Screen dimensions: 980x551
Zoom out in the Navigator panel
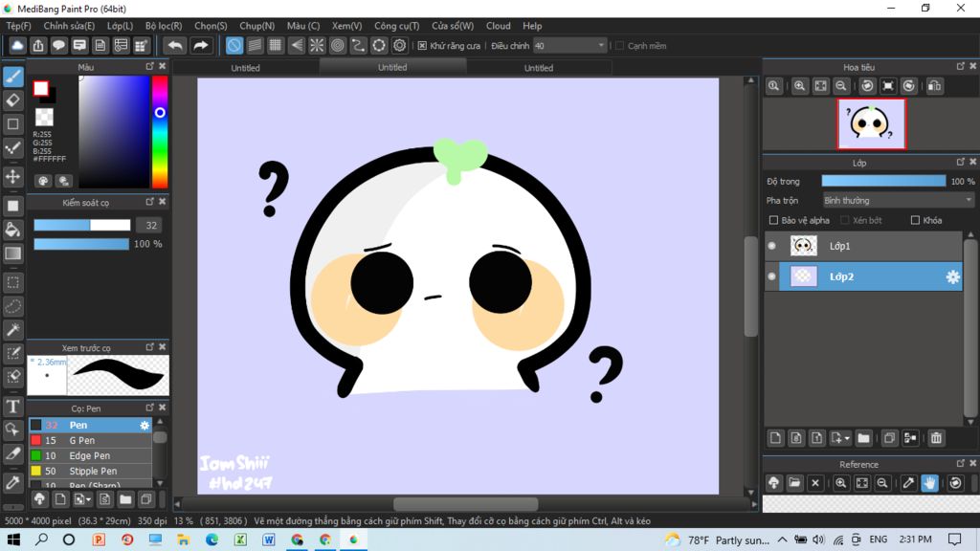841,86
